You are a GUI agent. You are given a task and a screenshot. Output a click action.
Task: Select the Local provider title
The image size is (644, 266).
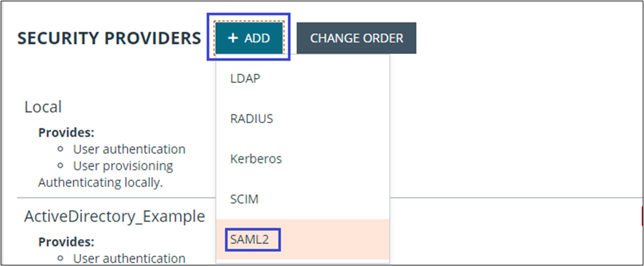[x=43, y=107]
